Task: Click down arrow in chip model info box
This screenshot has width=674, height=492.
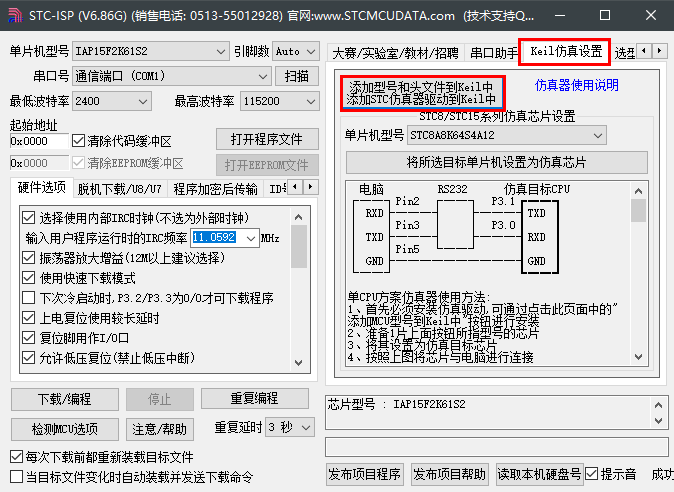Action: point(658,421)
